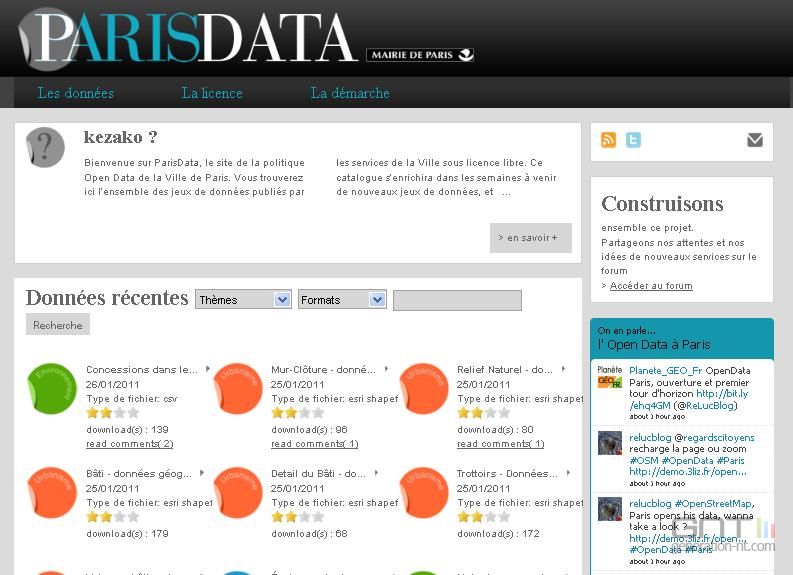Click download(s) : 179 text
The image size is (793, 575).
click(127, 534)
